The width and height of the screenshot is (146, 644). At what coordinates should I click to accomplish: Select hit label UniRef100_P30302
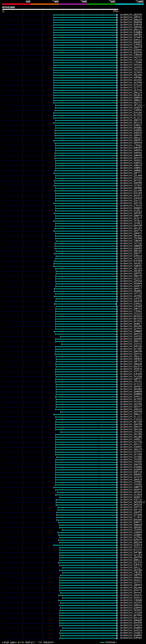tap(131, 419)
